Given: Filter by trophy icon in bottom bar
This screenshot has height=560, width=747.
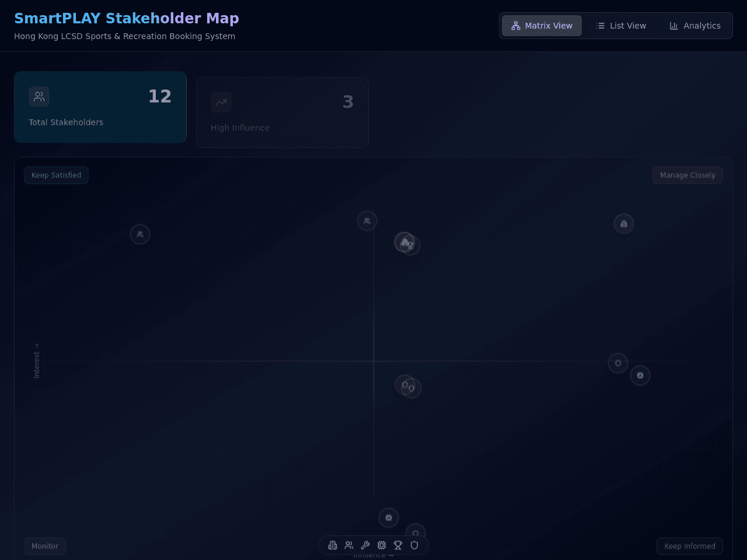Looking at the screenshot, I should click(x=398, y=545).
